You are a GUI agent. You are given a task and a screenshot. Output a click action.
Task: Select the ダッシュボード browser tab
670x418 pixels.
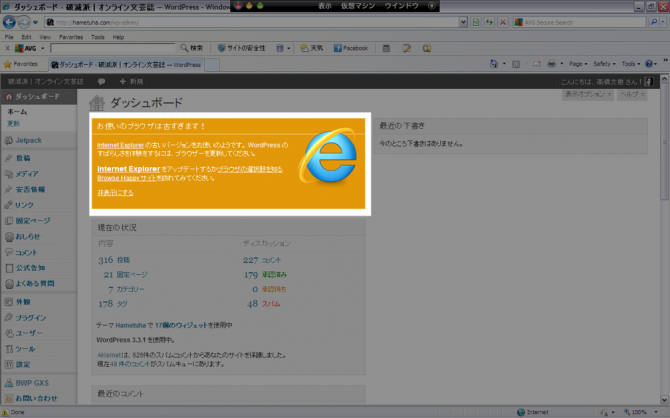point(126,65)
